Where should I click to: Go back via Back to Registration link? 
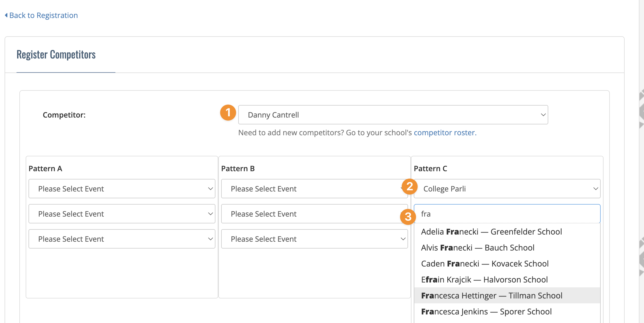point(41,15)
